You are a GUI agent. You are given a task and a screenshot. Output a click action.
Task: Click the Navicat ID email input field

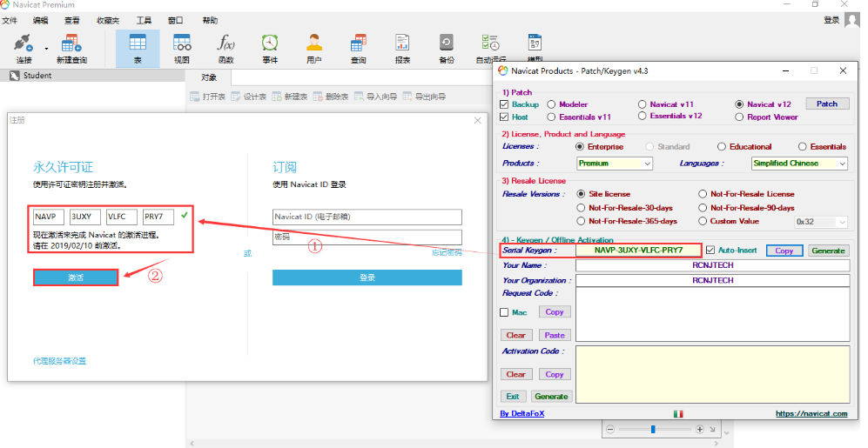(x=367, y=217)
